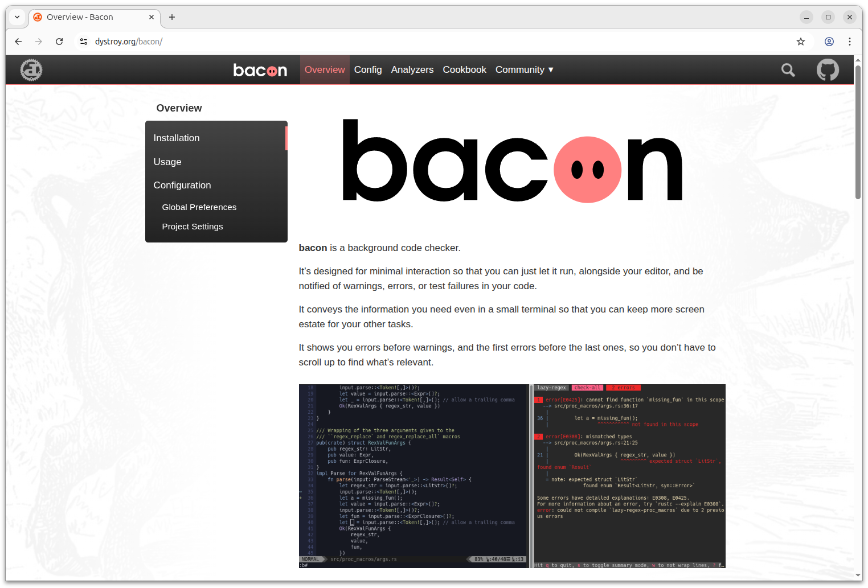Open a new browser tab

172,17
